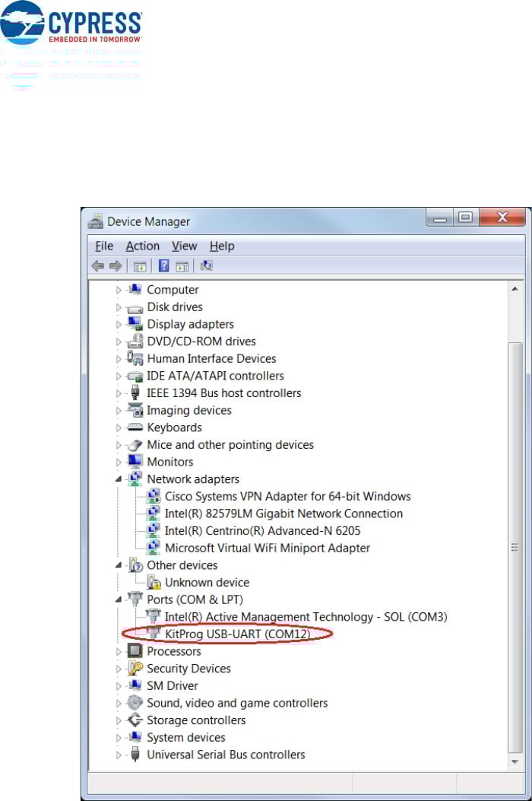The height and width of the screenshot is (801, 532).
Task: Click the Processors chip icon
Action: click(135, 651)
